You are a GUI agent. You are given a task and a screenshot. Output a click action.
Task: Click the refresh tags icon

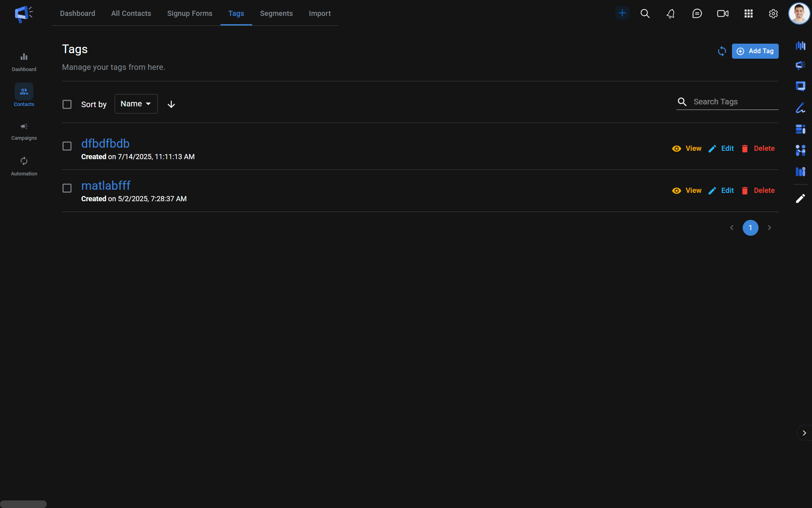722,51
